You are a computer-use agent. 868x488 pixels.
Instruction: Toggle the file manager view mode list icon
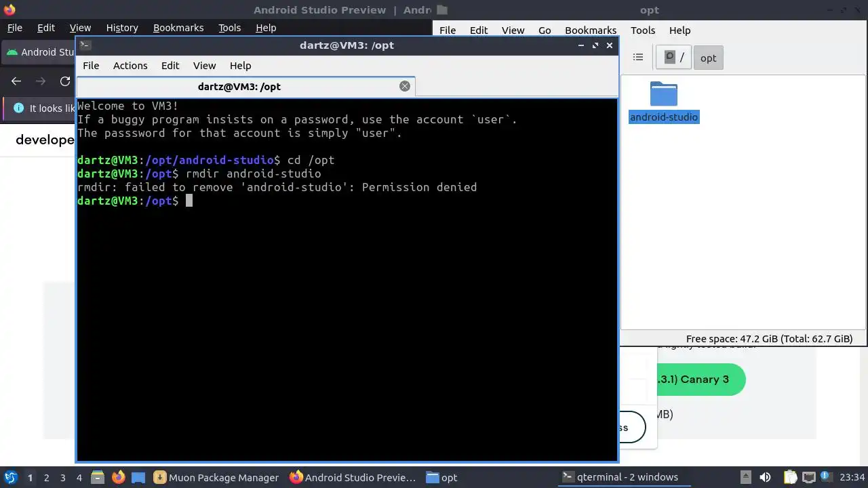[x=637, y=58]
